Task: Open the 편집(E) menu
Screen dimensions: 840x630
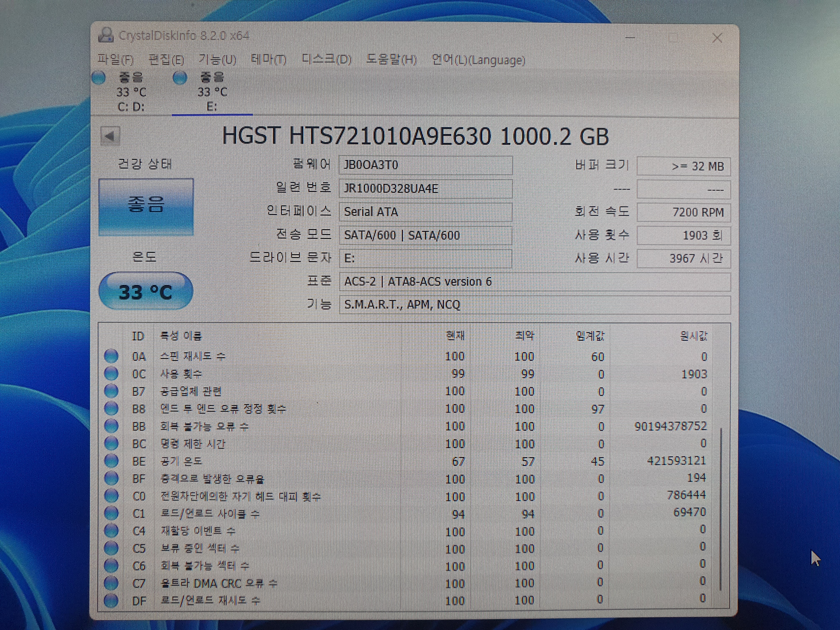Action: (166, 60)
